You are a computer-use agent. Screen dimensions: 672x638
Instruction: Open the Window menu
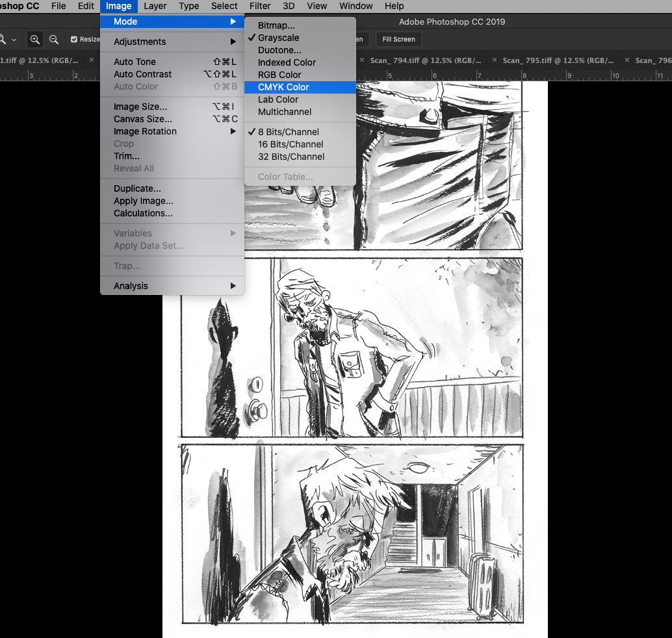pyautogui.click(x=356, y=6)
